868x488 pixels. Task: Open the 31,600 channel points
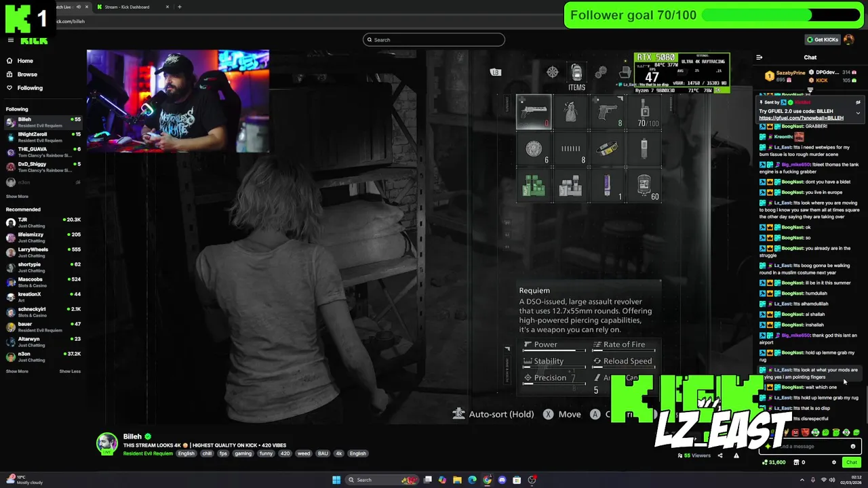pos(774,462)
